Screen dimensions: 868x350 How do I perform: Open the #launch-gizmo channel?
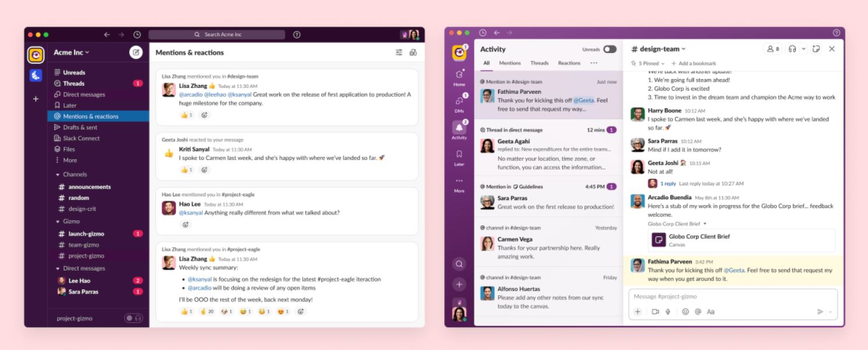tap(98, 234)
